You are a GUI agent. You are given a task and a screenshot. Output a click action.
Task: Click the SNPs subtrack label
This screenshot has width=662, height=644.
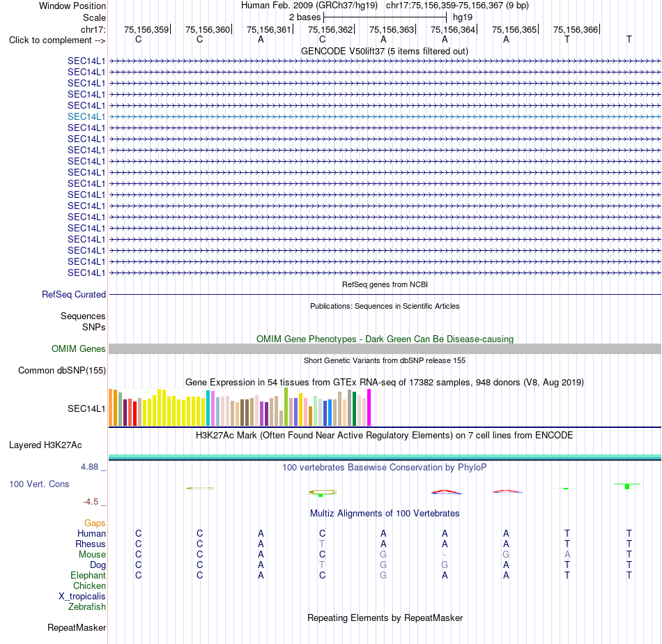(x=94, y=328)
